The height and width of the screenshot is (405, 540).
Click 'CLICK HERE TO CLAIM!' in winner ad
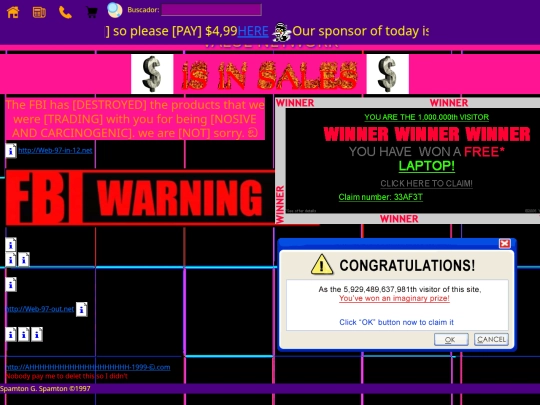point(426,183)
